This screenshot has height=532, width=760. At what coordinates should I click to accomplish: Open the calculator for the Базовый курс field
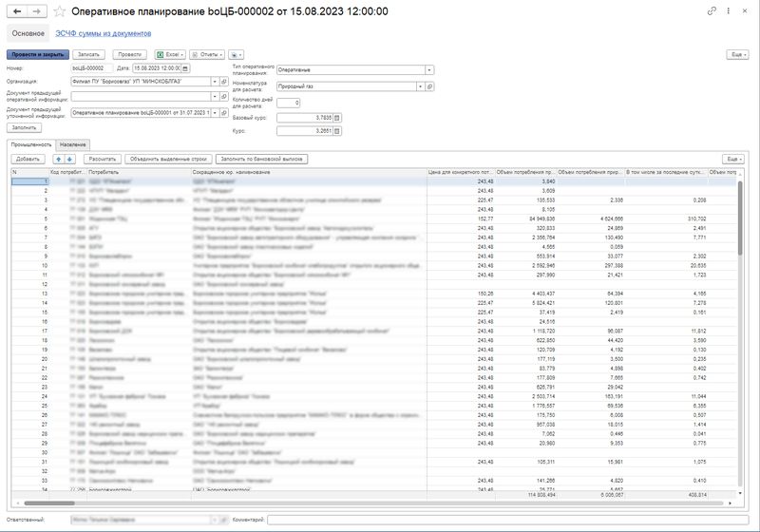coord(335,118)
